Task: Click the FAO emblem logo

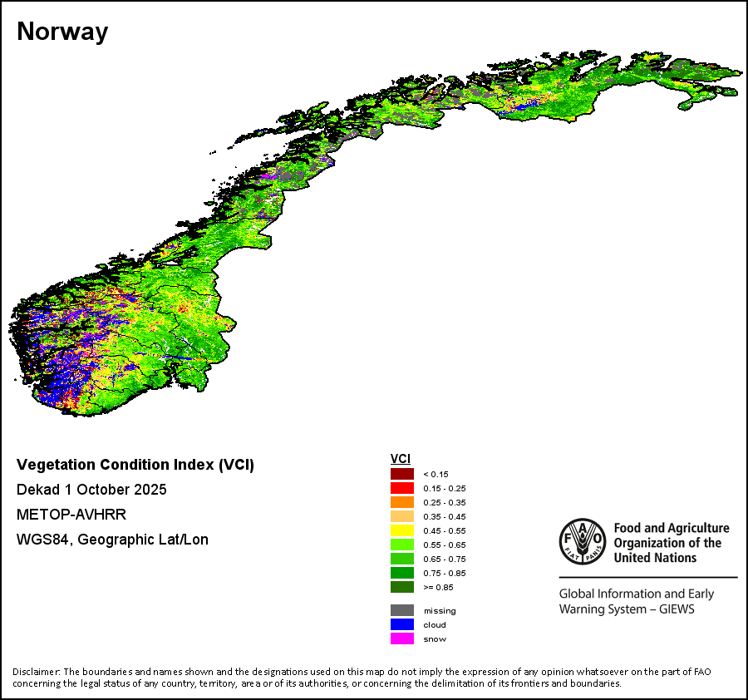Action: [x=583, y=541]
